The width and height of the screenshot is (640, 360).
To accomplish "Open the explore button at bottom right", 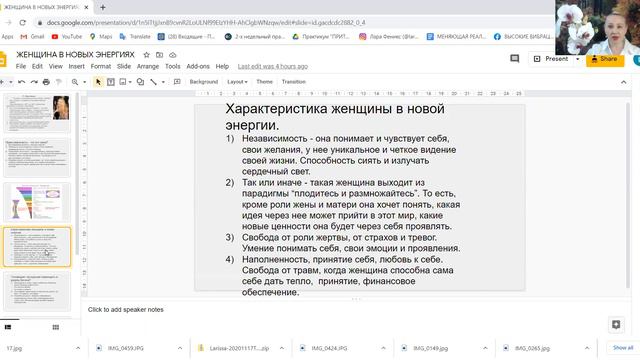I will (x=616, y=325).
